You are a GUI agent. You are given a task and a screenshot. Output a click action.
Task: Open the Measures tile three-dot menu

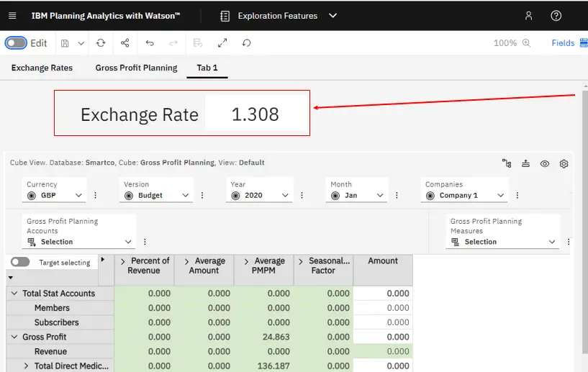(569, 242)
